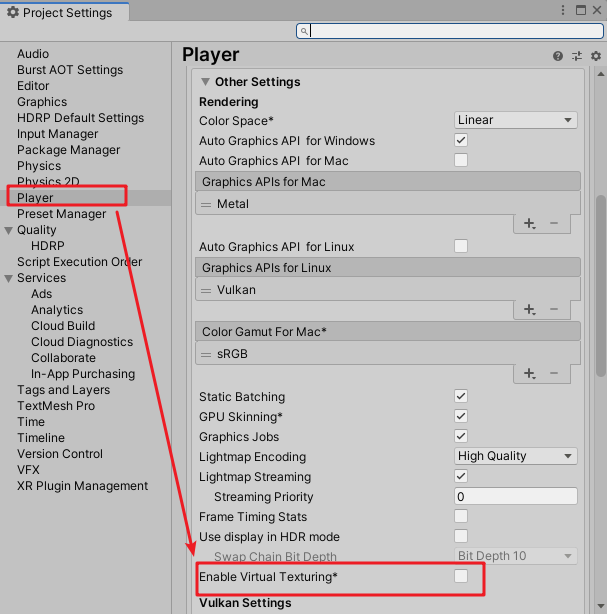Remove the selected Linux graphics API

click(x=554, y=309)
